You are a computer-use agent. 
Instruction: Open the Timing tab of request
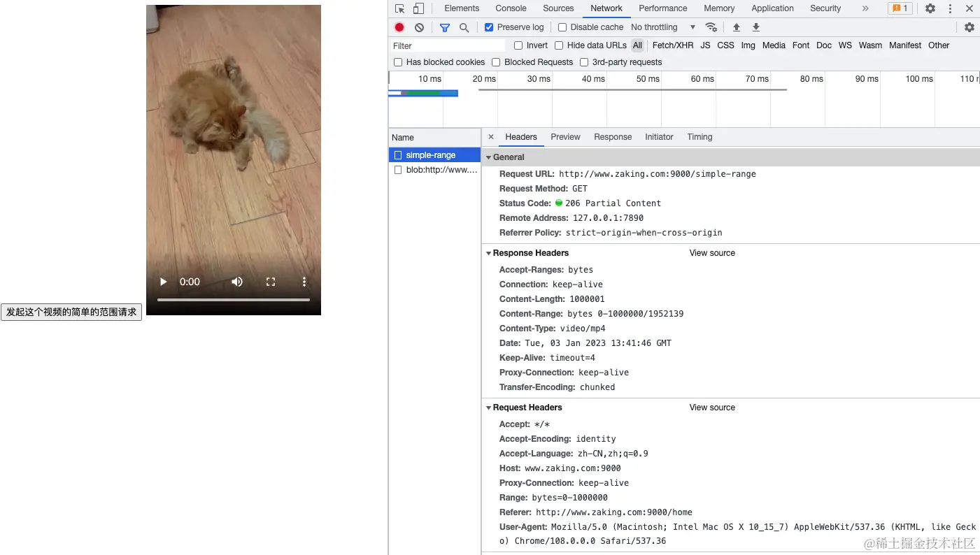[700, 137]
